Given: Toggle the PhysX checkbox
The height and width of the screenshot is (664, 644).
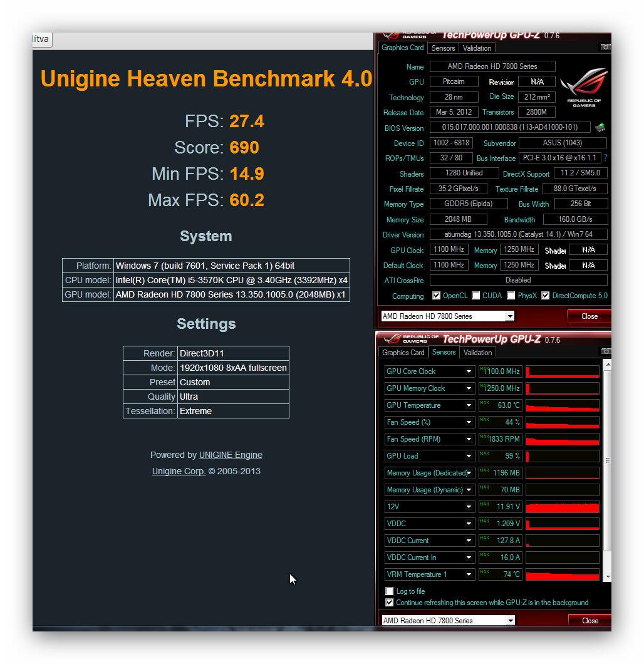Looking at the screenshot, I should 511,296.
